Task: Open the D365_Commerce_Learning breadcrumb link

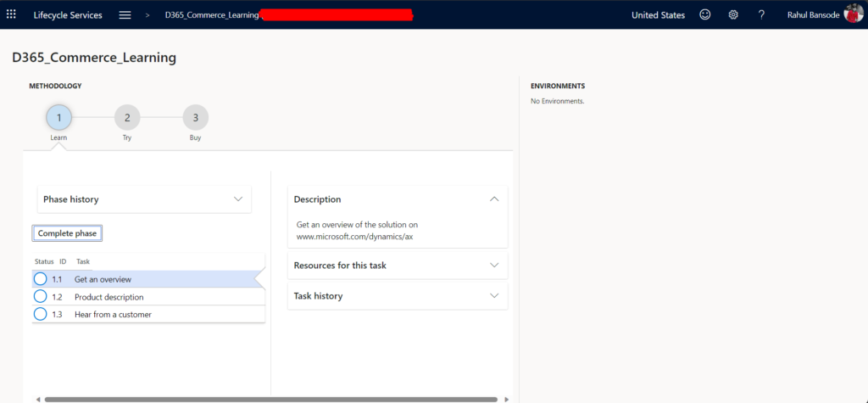Action: click(x=211, y=15)
